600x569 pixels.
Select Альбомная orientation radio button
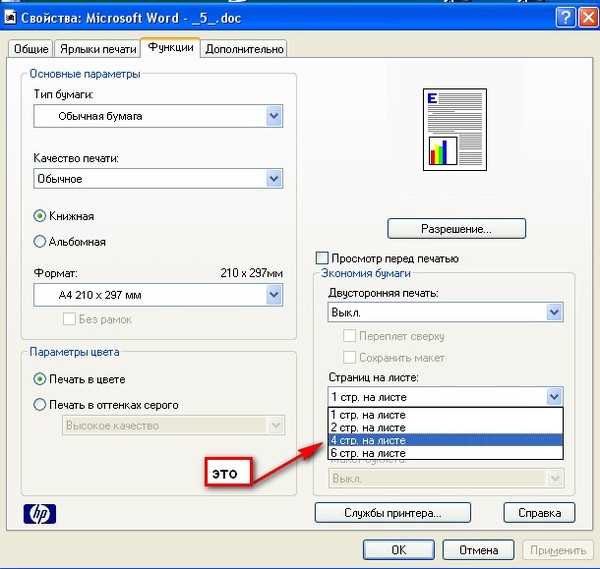[x=39, y=241]
